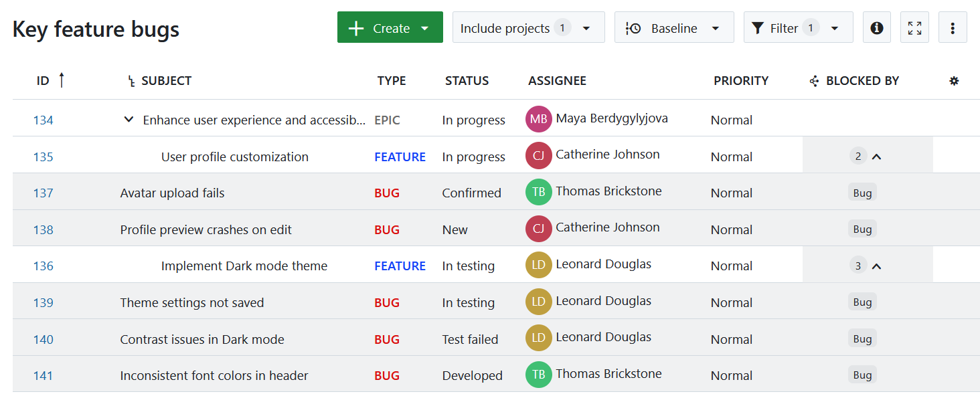Open the info panel for this view
980x394 pixels.
pos(876,27)
